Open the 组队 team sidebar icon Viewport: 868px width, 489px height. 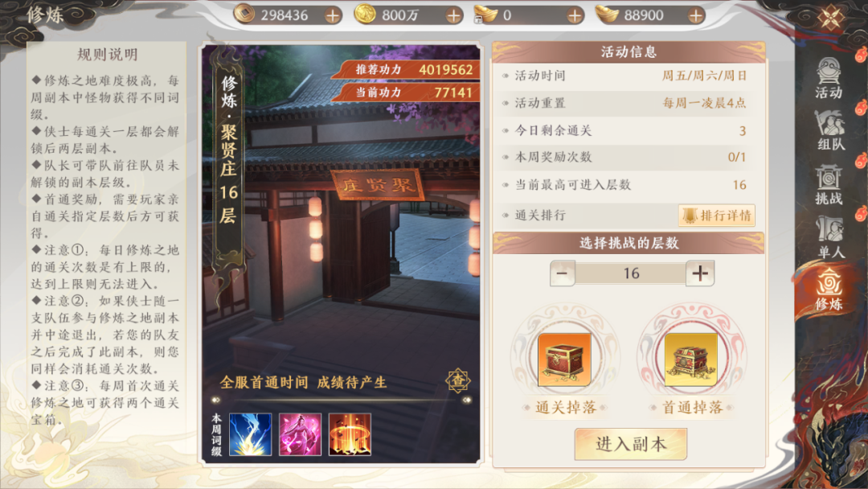(x=829, y=131)
